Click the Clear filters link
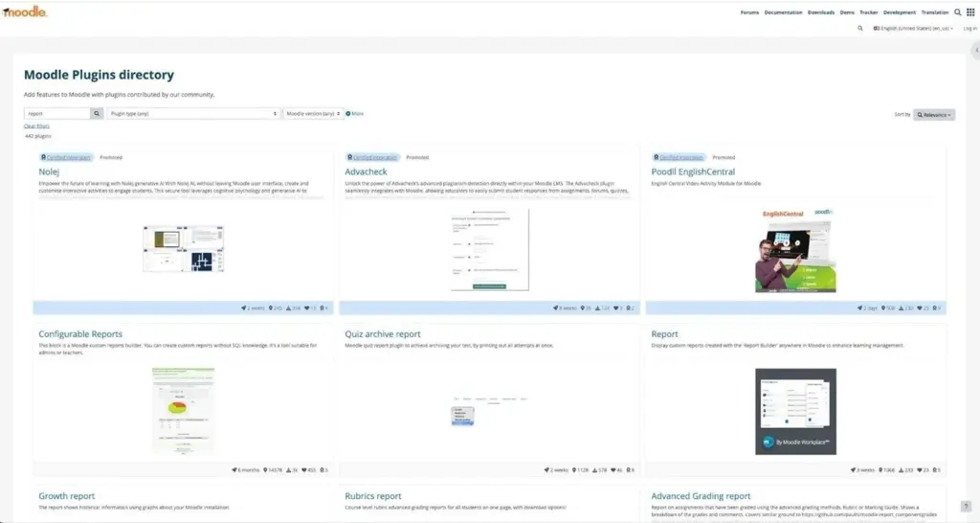The height and width of the screenshot is (523, 980). coord(36,125)
